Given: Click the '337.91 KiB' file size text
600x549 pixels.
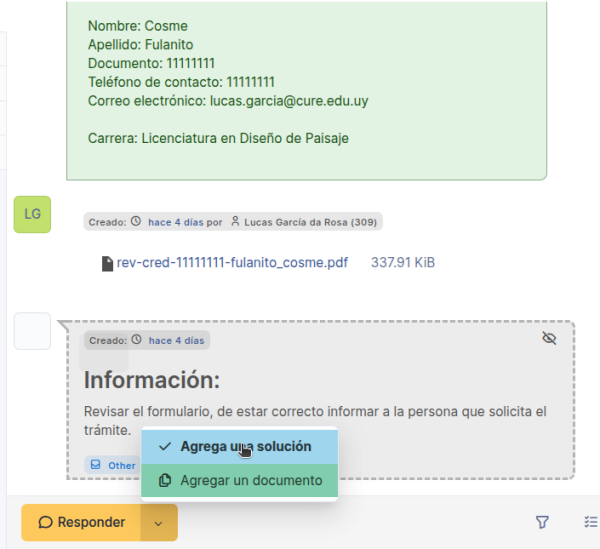Looking at the screenshot, I should tap(403, 263).
